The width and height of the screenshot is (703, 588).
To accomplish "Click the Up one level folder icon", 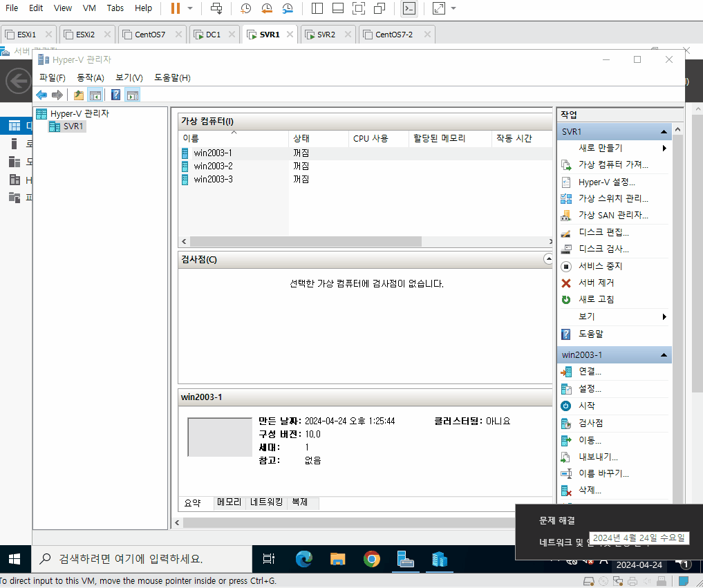I will pyautogui.click(x=79, y=95).
